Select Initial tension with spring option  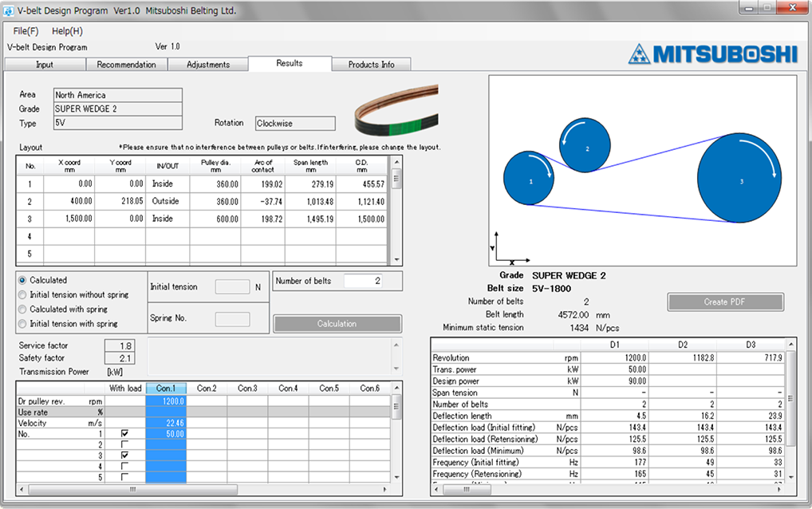tap(22, 324)
